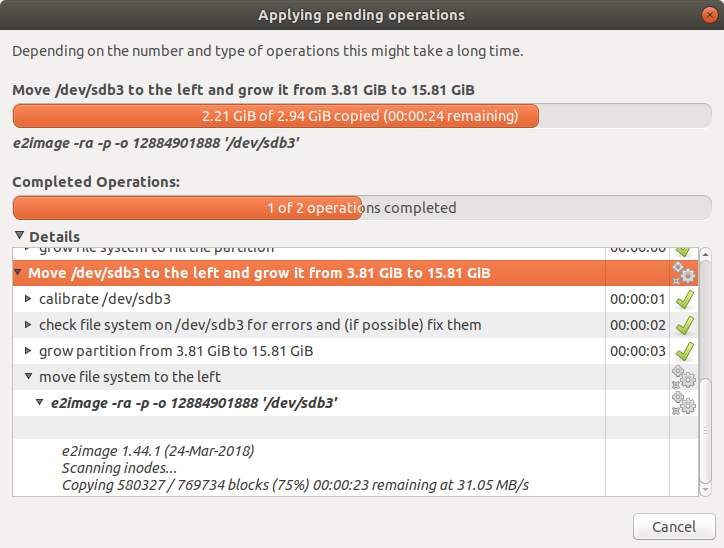724x548 pixels.
Task: Expand the check file system on /dev/sdb3 step
Action: 28,325
